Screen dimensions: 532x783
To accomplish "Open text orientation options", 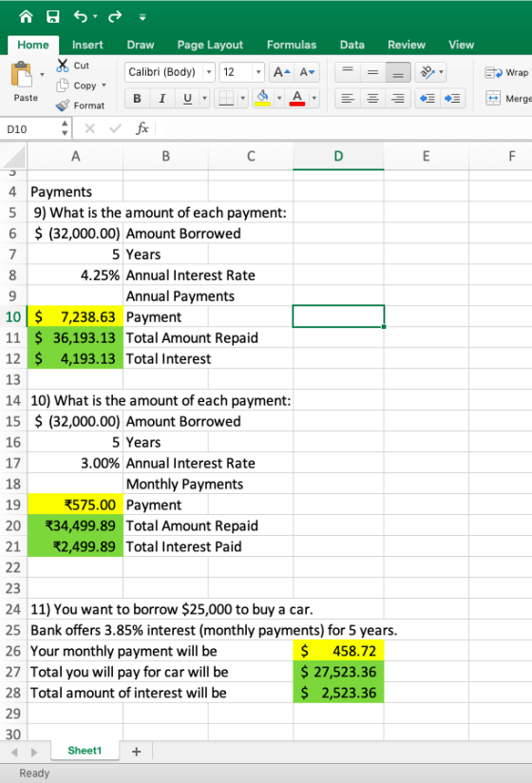I will [x=431, y=72].
